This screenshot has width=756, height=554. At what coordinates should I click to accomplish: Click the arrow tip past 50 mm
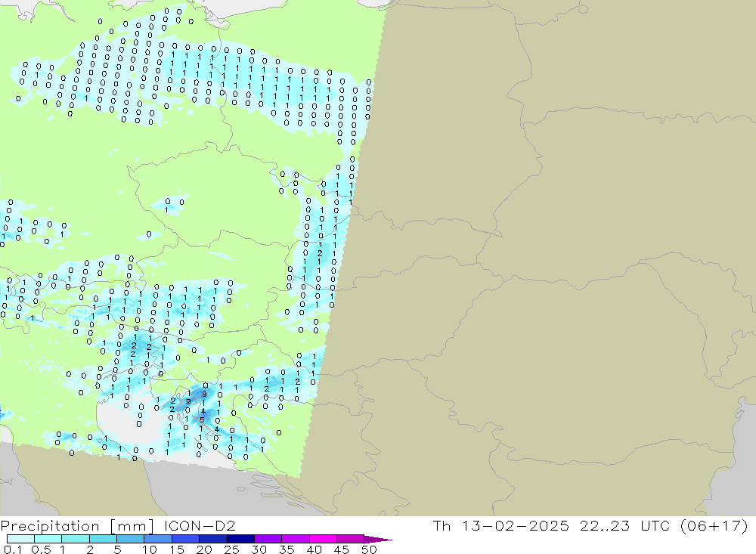click(x=378, y=540)
